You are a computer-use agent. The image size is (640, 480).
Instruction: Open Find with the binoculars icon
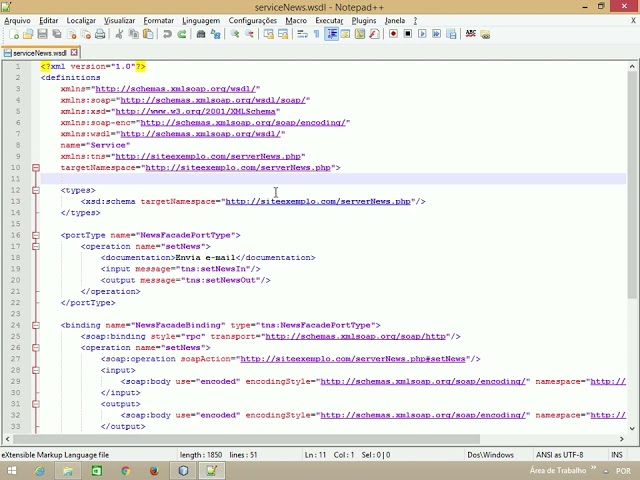(200, 34)
